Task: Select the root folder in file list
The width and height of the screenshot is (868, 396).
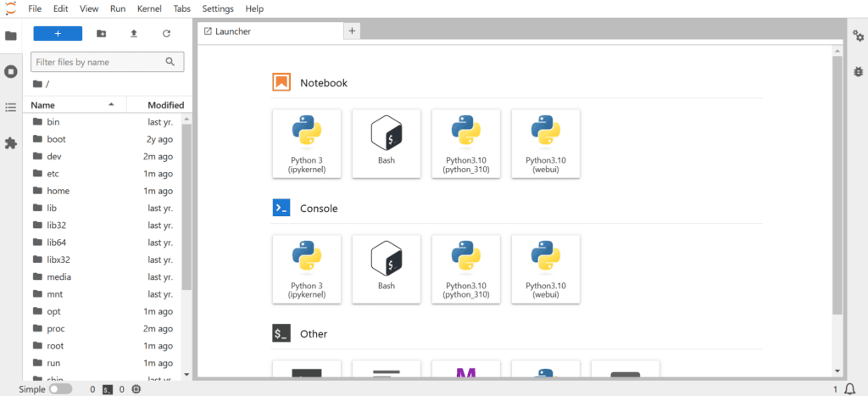Action: pyautogui.click(x=103, y=346)
